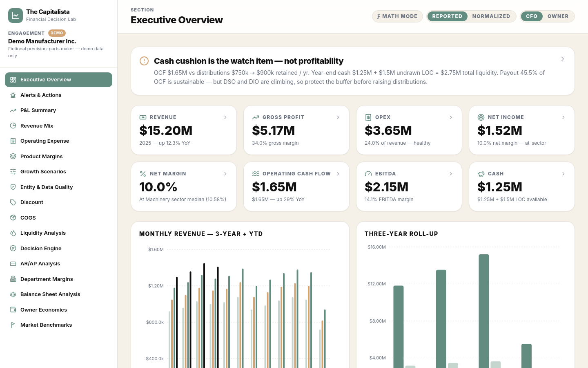Screen dimensions: 588x368
Task: Click the first dark green bar in Three-Year Roll-Up
Action: click(399, 327)
